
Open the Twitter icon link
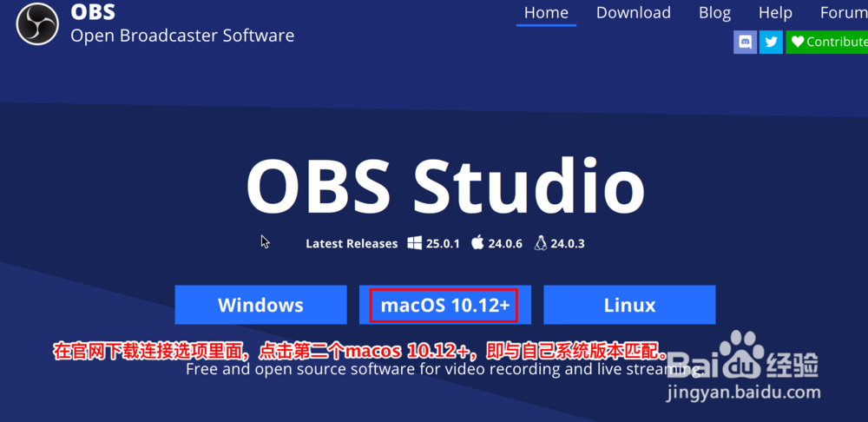point(771,42)
